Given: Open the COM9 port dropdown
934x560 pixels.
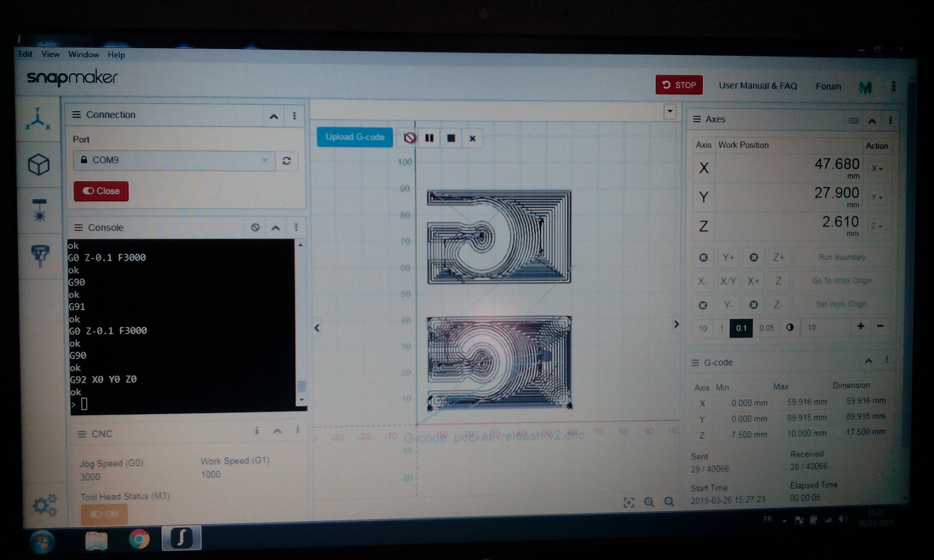Looking at the screenshot, I should [x=174, y=160].
